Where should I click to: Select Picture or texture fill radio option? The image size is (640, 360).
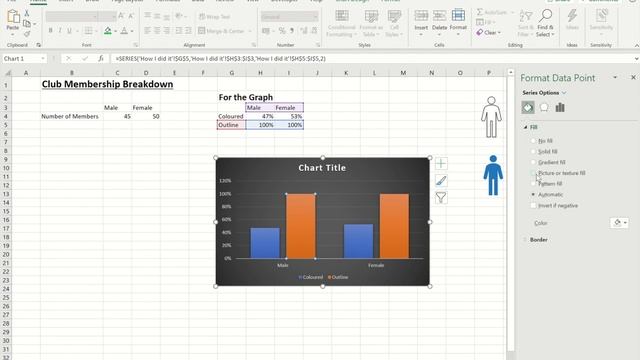coord(533,173)
